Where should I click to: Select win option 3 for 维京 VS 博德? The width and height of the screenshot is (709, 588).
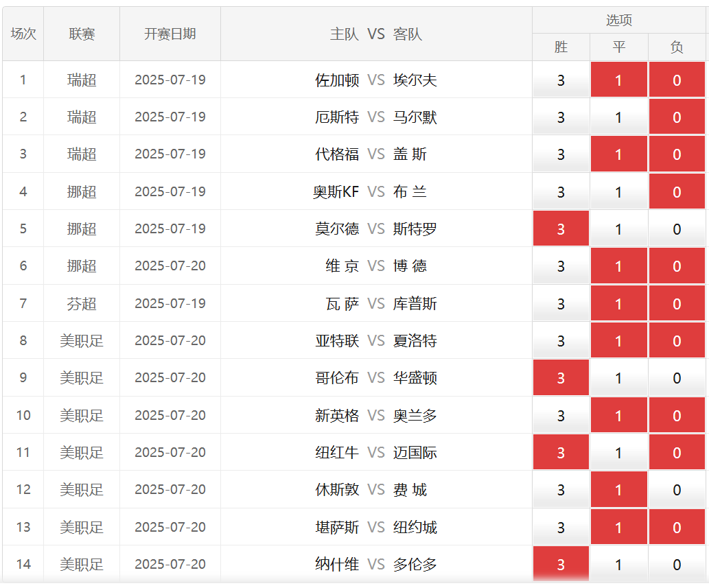pos(561,266)
